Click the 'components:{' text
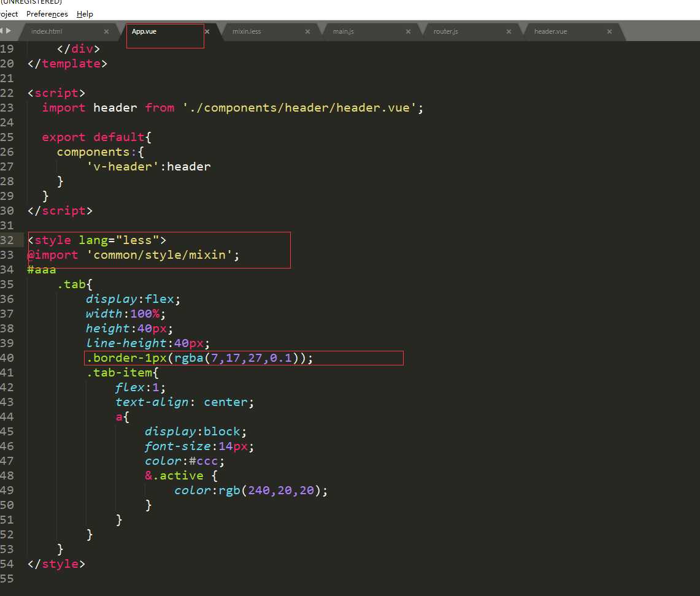The image size is (700, 596). (x=101, y=151)
